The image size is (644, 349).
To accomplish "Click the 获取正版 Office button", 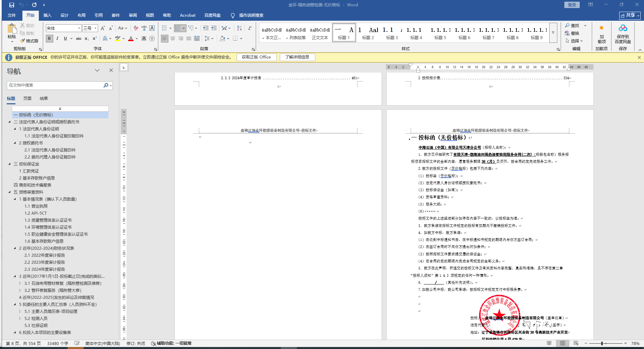I will [x=256, y=57].
